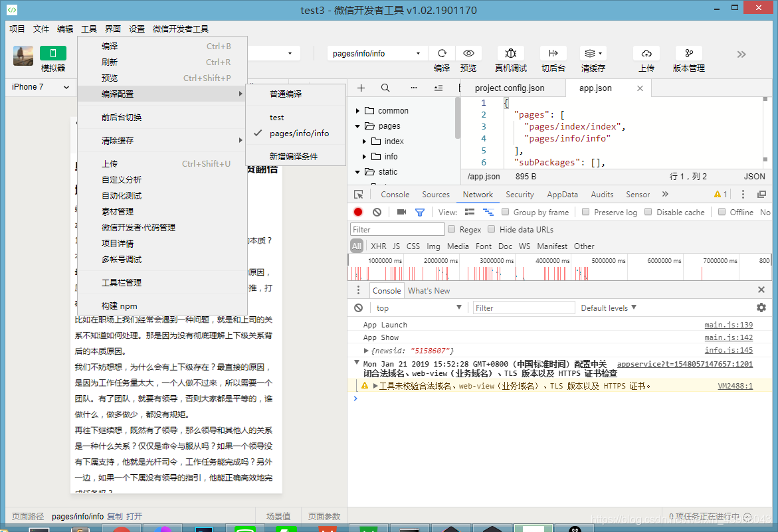The width and height of the screenshot is (778, 532).
Task: Open version management icon
Action: 689,53
